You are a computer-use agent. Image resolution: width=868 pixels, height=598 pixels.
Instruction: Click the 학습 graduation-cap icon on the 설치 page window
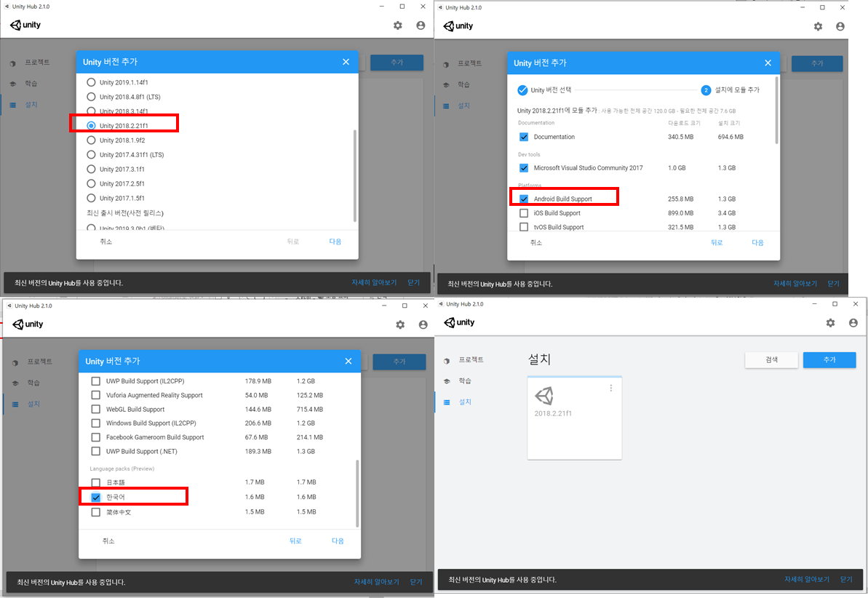(447, 381)
